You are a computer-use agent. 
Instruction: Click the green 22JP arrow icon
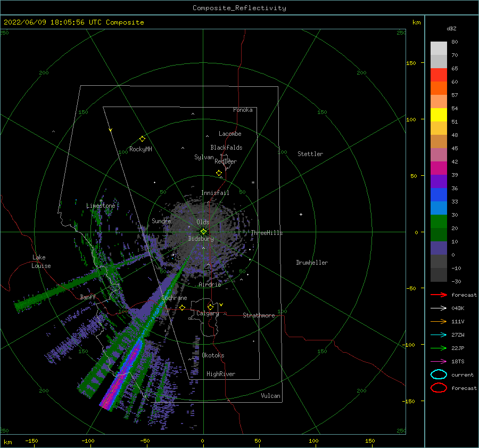click(x=439, y=348)
